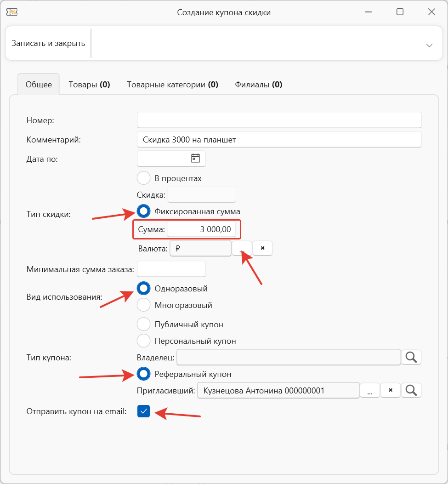Click Записать и закрыть button
The width and height of the screenshot is (448, 484).
tap(48, 44)
